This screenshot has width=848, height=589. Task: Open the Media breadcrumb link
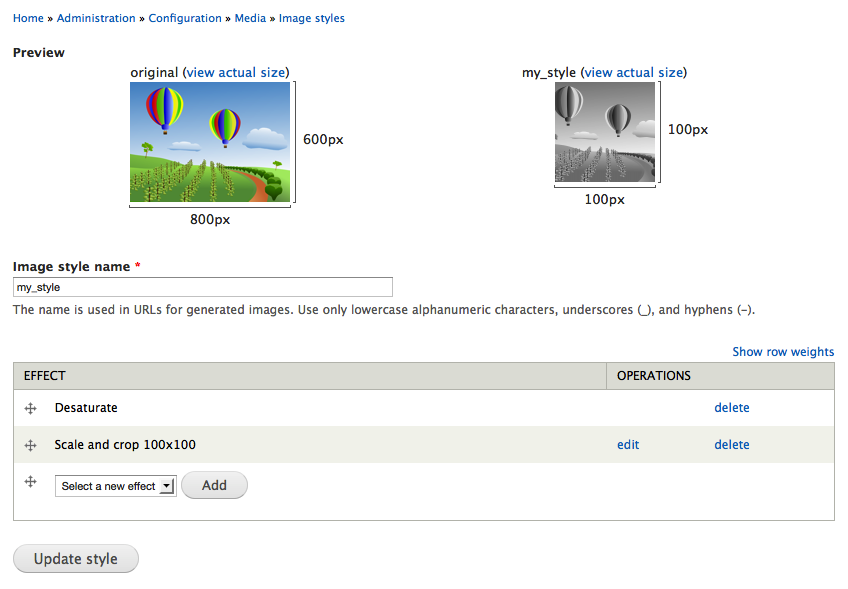coord(250,18)
